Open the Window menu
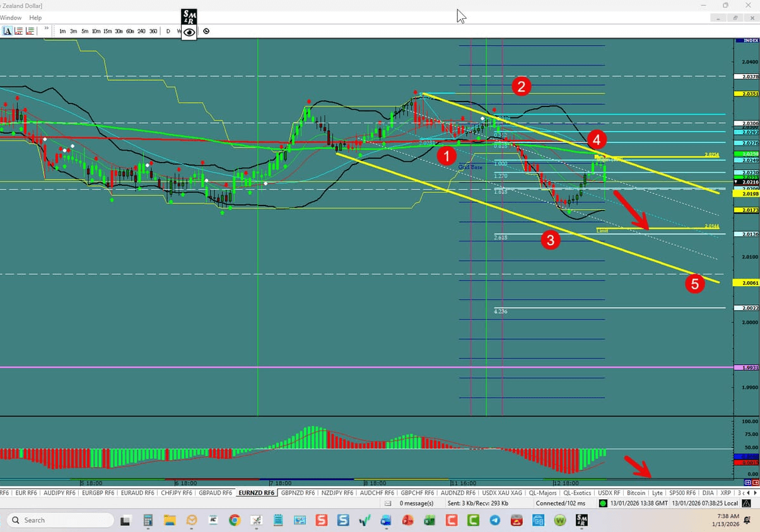Screen dimensions: 760x532 (11, 18)
